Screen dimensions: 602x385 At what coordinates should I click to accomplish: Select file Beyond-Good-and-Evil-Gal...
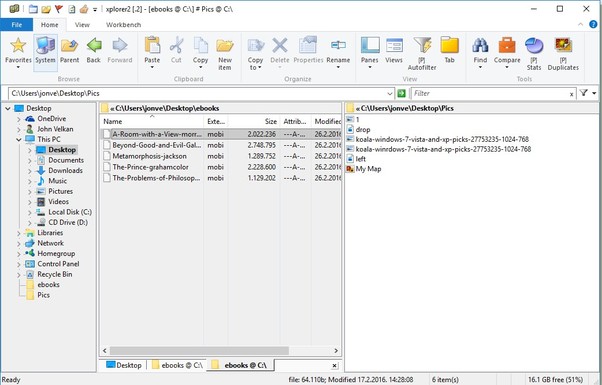pyautogui.click(x=156, y=145)
